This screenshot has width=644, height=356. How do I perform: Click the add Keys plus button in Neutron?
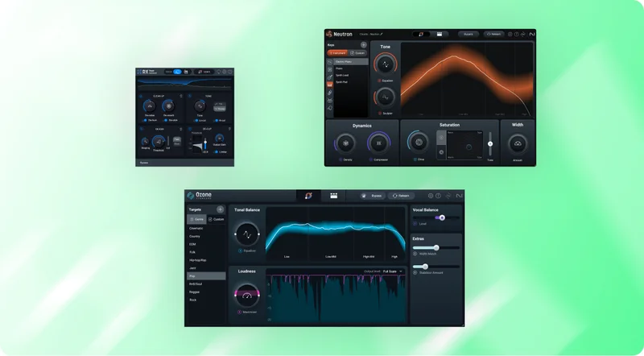(x=364, y=45)
